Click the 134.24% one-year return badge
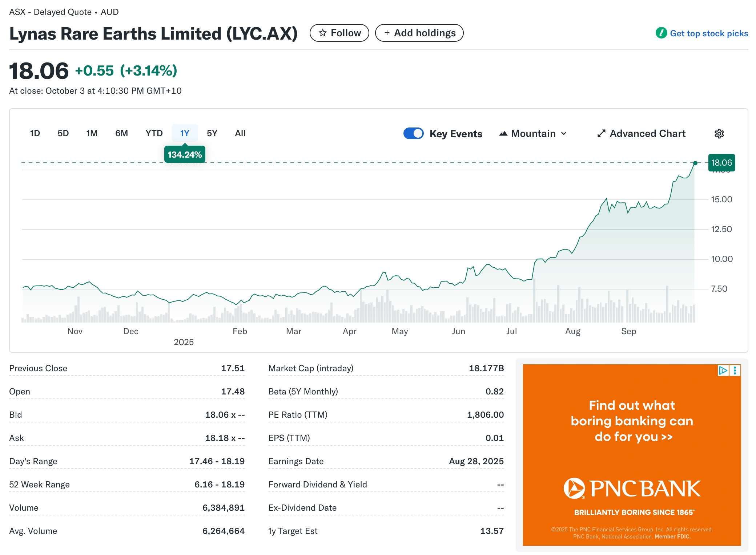The height and width of the screenshot is (555, 756). pyautogui.click(x=185, y=155)
